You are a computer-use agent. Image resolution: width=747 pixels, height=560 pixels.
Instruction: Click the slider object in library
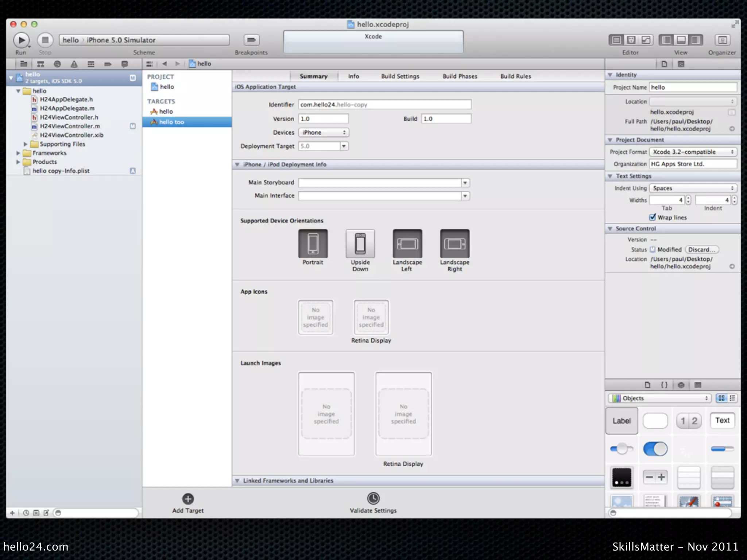click(x=621, y=449)
